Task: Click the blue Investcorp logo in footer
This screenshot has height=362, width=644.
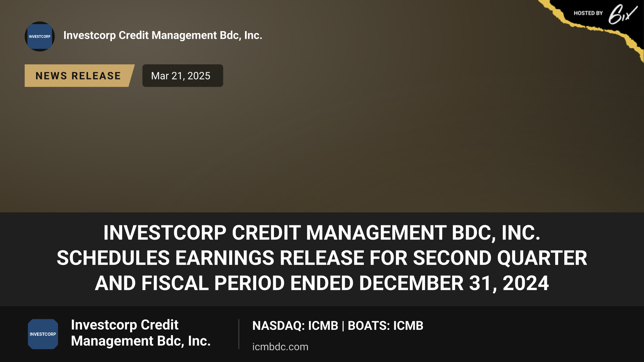Action: (x=43, y=334)
